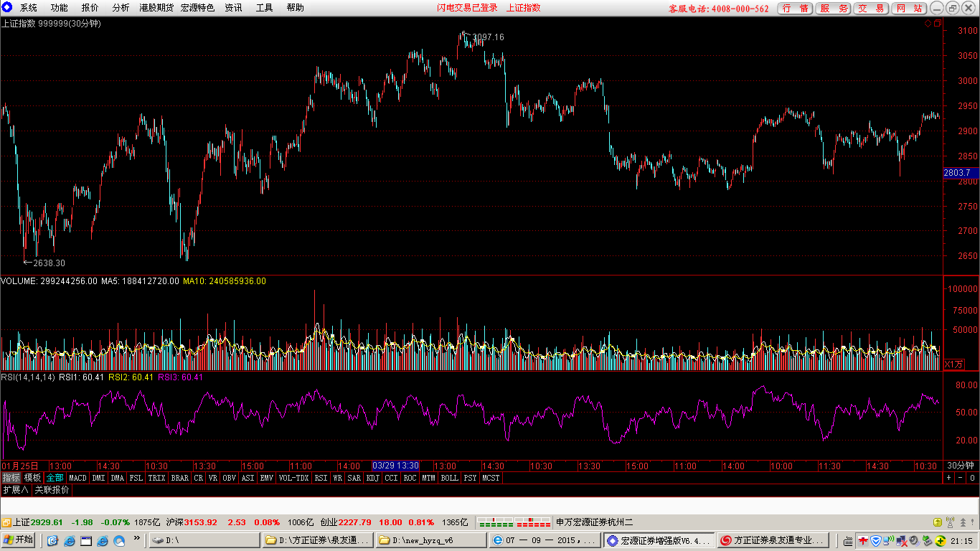This screenshot has height=551, width=980.
Task: Click the app logo icon beside 系统
Action: click(x=8, y=7)
